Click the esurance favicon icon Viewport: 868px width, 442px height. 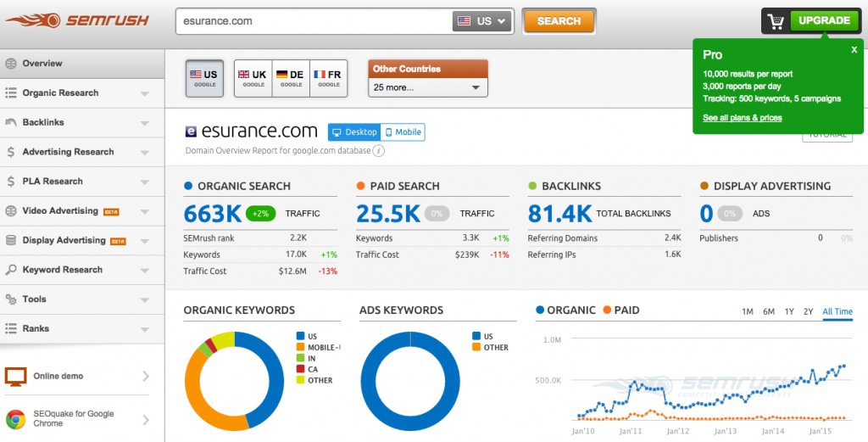click(191, 131)
